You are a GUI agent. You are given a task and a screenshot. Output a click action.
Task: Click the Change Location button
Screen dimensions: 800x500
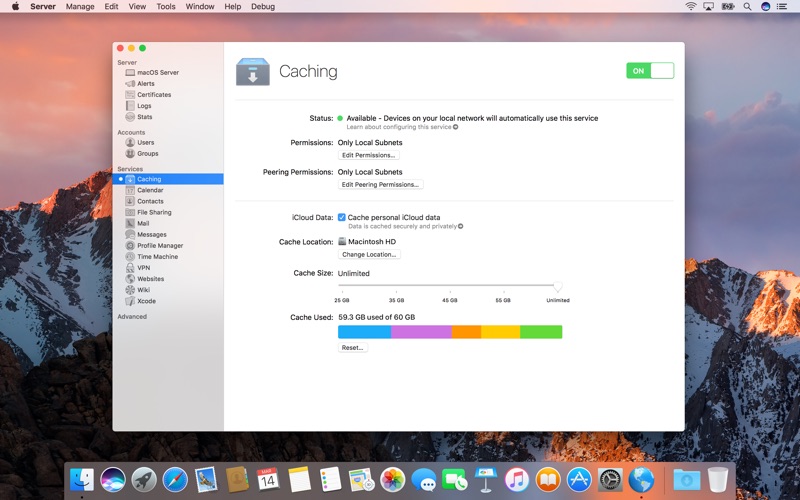coord(369,255)
